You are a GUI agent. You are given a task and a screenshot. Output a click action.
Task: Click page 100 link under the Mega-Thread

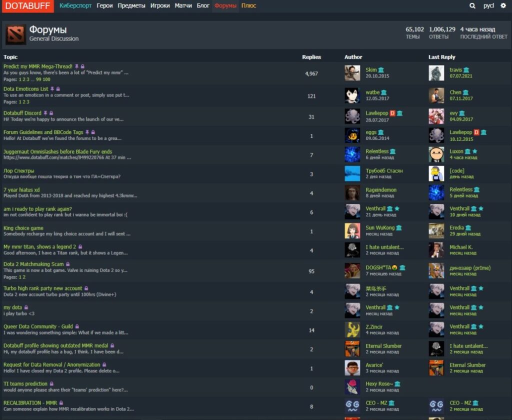pyautogui.click(x=46, y=79)
